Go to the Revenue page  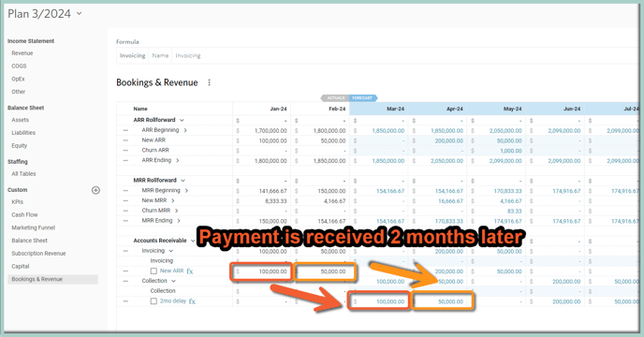pyautogui.click(x=22, y=53)
